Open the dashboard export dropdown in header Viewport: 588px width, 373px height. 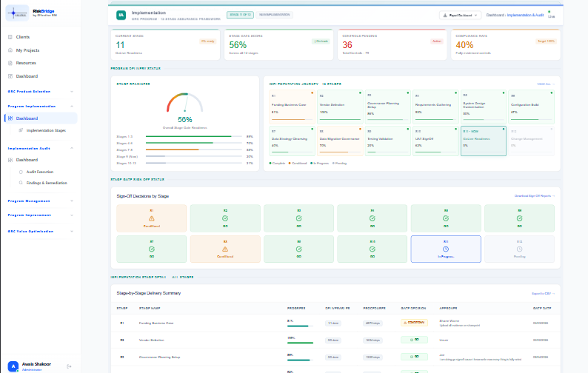(460, 16)
